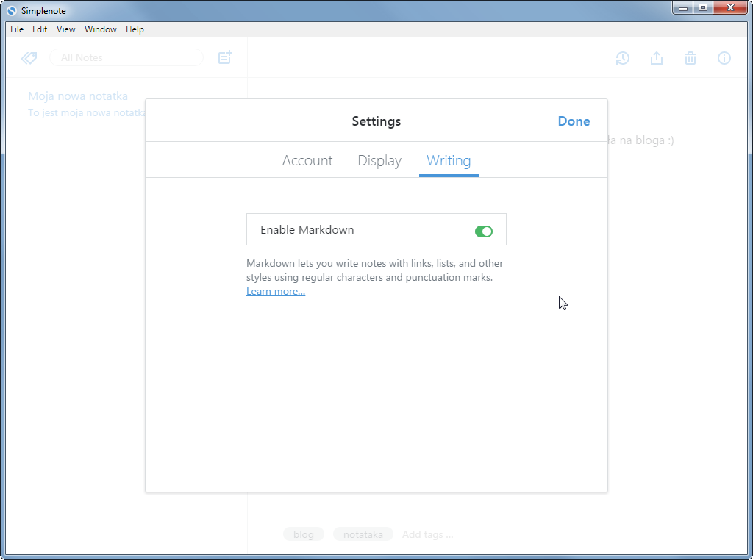Screen dimensions: 753x560
Task: Follow the Learn more... link
Action: pos(276,291)
